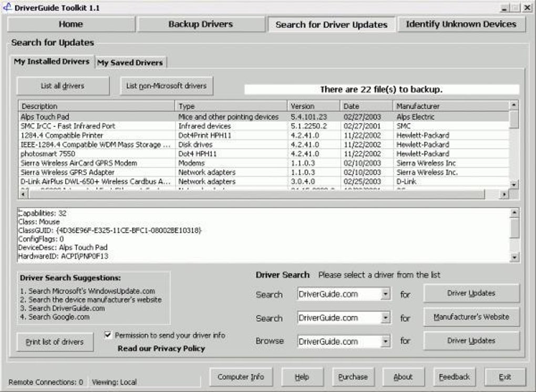Click driver list scroll up arrow
This screenshot has width=536, height=392.
pos(514,105)
